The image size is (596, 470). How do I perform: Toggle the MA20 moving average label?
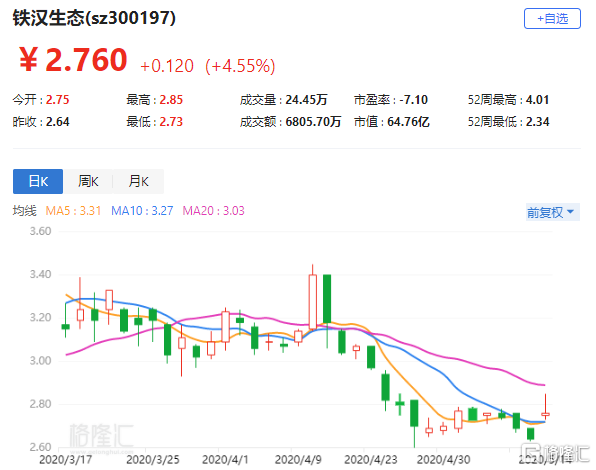(214, 210)
